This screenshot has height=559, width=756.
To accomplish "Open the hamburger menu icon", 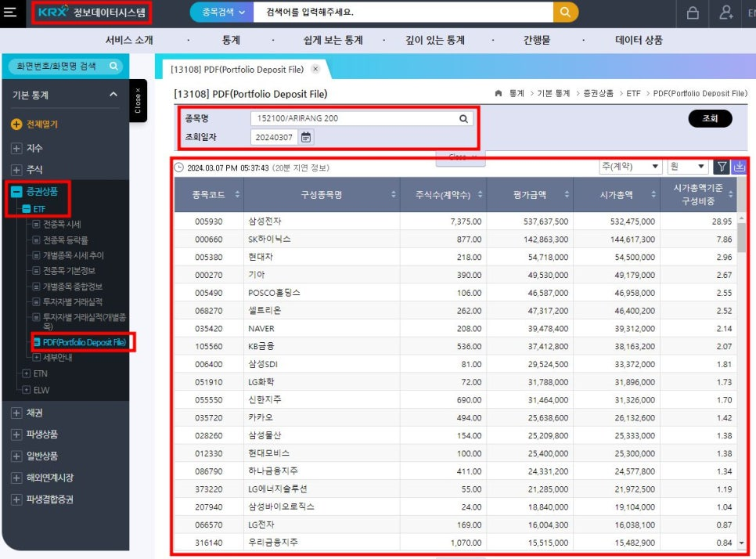I will [10, 12].
